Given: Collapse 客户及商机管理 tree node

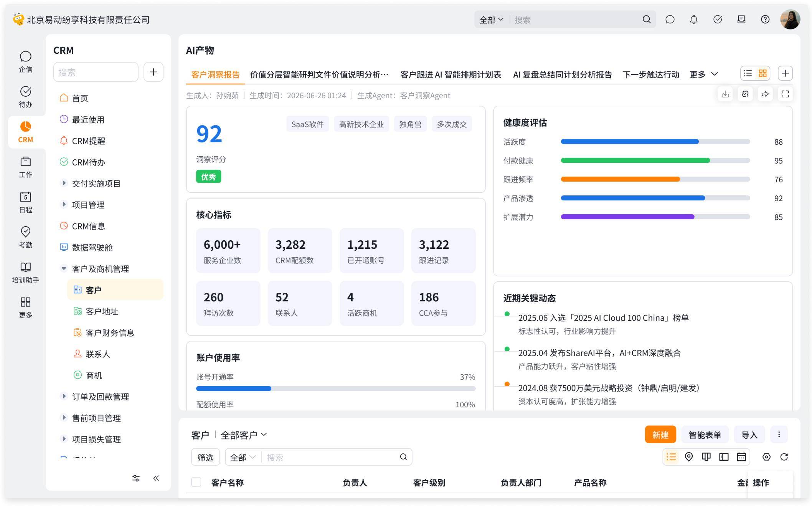Looking at the screenshot, I should [x=64, y=268].
